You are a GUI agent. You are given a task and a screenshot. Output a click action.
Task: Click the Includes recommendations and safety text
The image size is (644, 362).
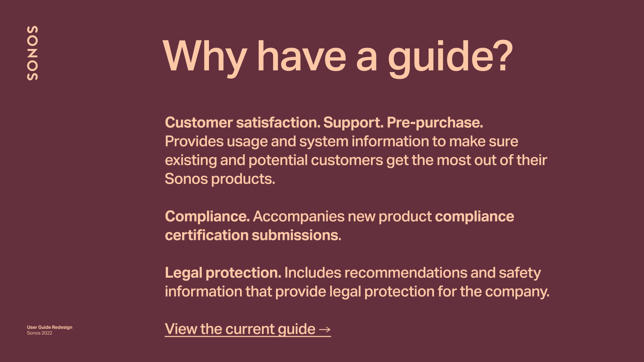point(412,273)
